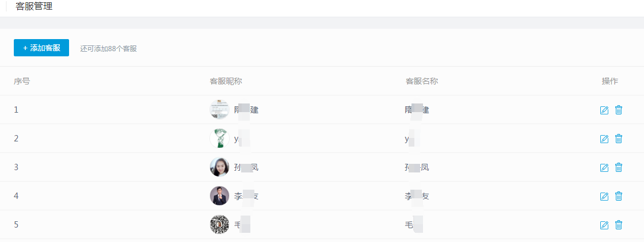Screen dimensions: 644x242
Task: Click the edit icon for row 1
Action: tap(604, 110)
